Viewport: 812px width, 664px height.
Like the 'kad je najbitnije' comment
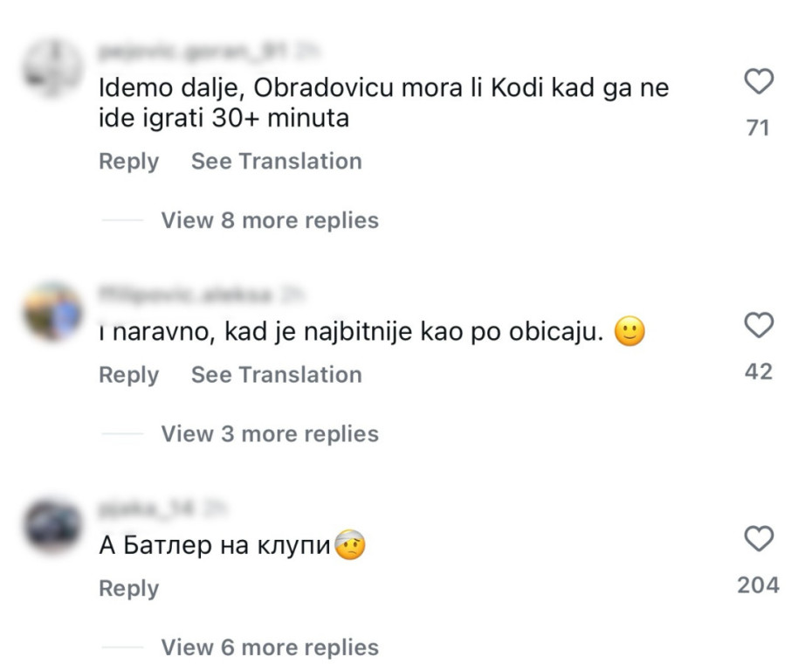click(758, 326)
